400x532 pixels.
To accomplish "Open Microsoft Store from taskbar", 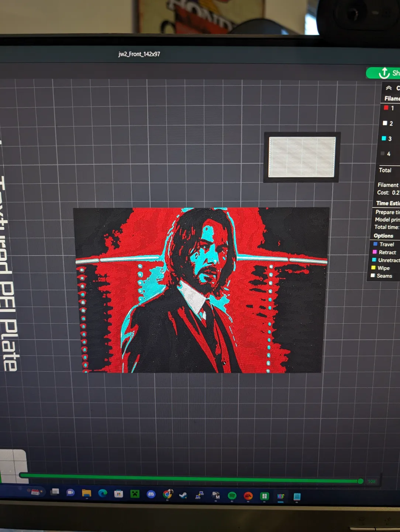I will [118, 494].
